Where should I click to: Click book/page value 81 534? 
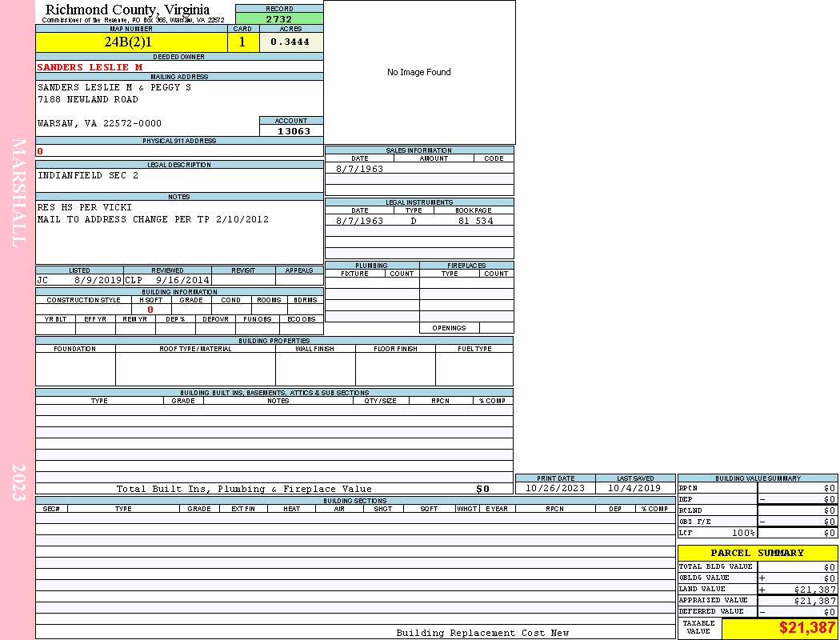point(475,221)
